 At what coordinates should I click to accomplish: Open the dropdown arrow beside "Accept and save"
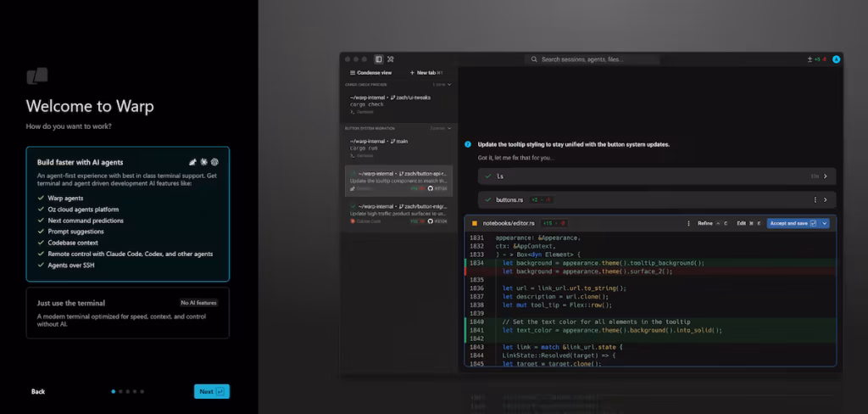coord(825,223)
